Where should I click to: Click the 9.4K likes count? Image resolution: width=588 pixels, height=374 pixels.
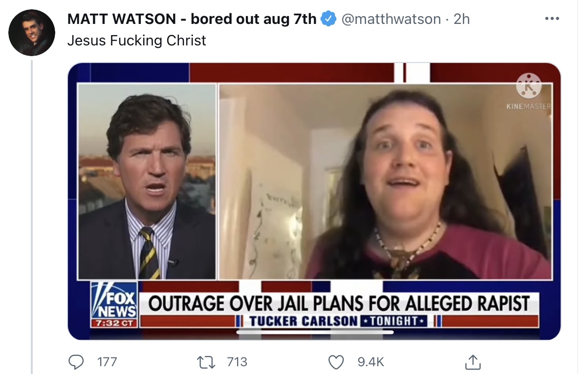[371, 362]
